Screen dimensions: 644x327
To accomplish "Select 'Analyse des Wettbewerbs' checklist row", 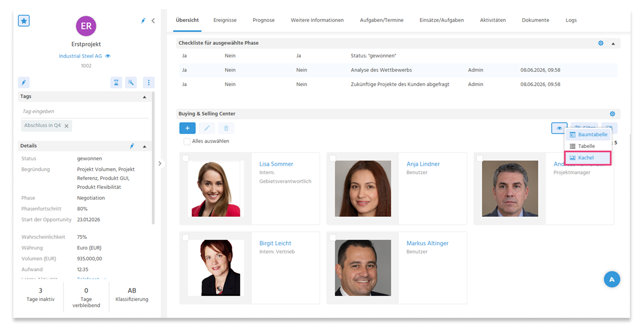I will tap(398, 70).
